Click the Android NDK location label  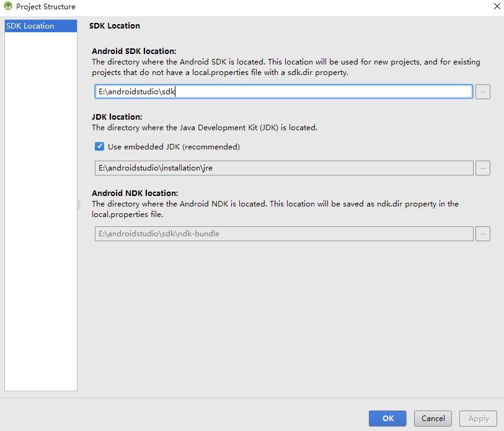point(135,193)
